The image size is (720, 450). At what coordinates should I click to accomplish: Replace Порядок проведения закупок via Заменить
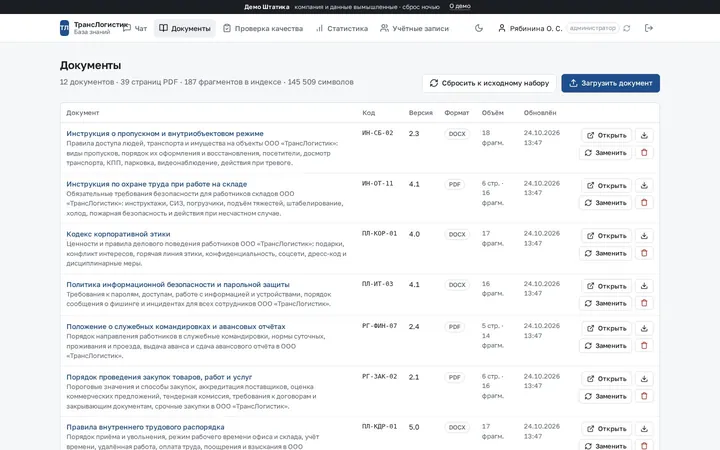[606, 396]
